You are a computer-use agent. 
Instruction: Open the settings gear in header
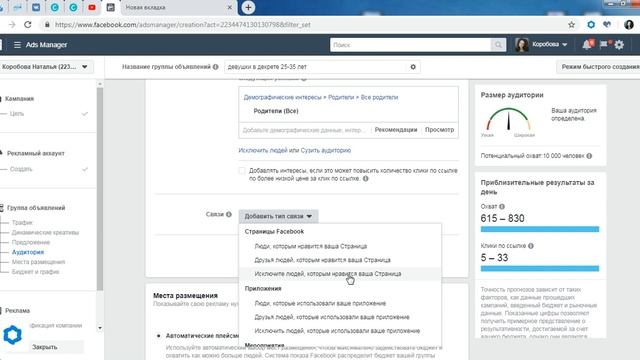(x=619, y=45)
